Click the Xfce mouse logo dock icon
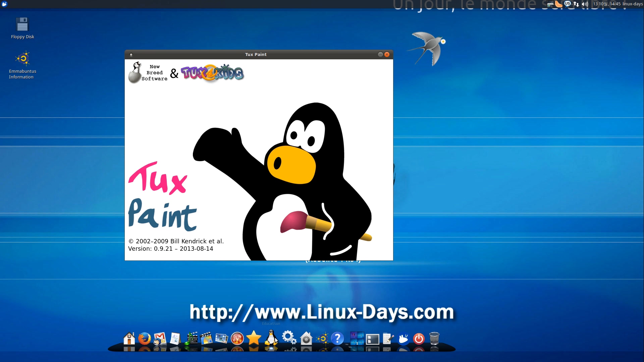This screenshot has height=362, width=644. click(x=404, y=339)
